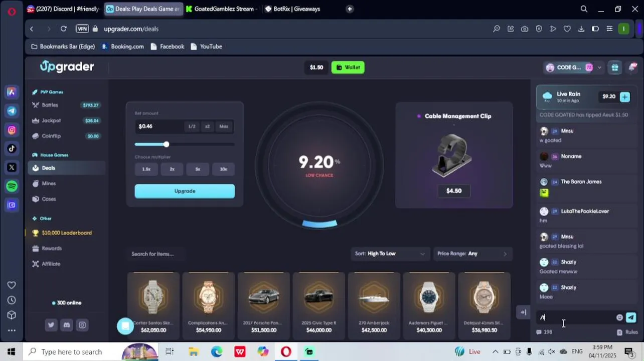The width and height of the screenshot is (644, 361).
Task: Halve the bet with the 1/2 button
Action: tap(192, 126)
